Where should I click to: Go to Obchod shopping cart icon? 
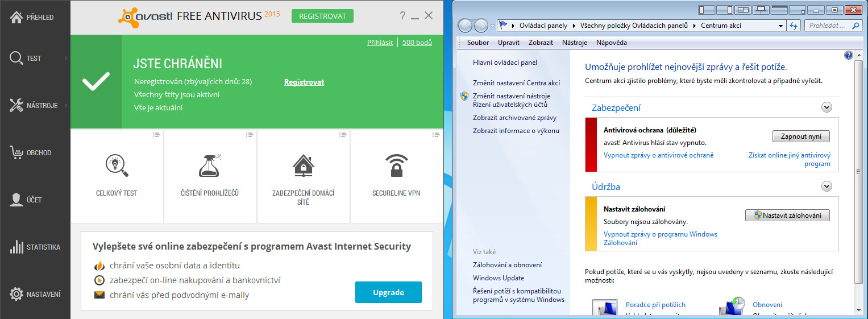pyautogui.click(x=16, y=152)
